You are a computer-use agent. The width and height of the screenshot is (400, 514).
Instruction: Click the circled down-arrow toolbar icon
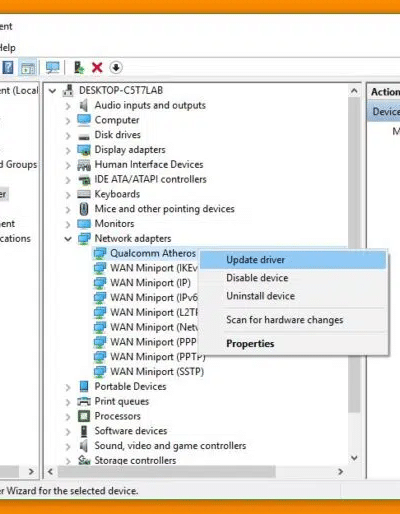click(x=116, y=68)
